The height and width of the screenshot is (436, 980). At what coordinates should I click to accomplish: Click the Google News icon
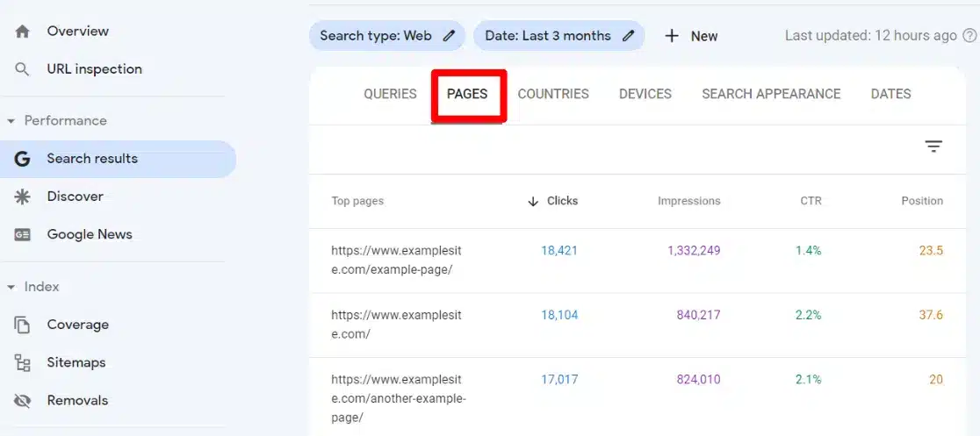23,235
